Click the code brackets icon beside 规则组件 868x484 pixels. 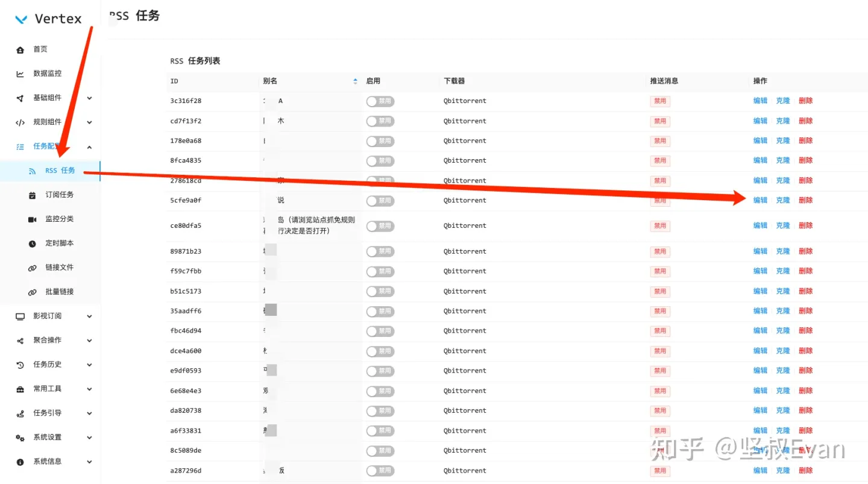[20, 122]
